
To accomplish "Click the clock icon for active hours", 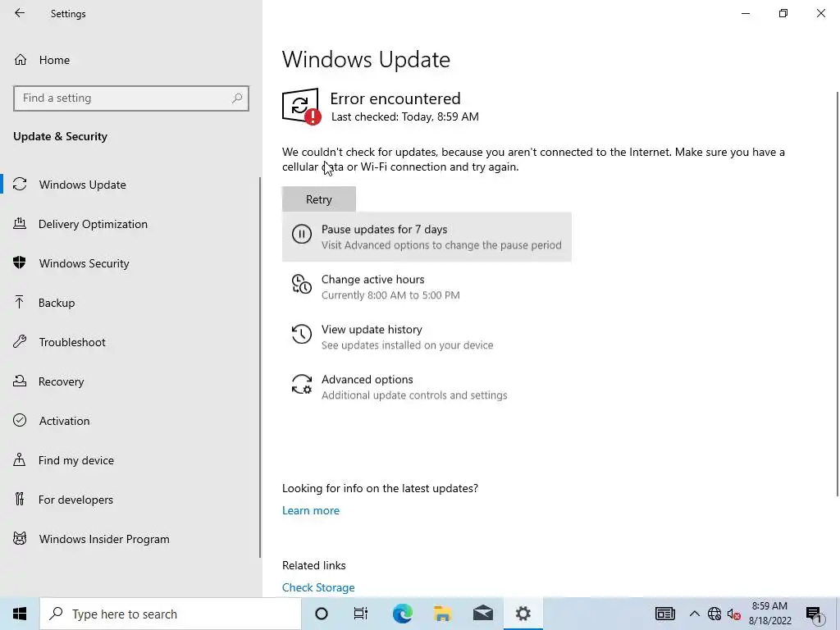I will tap(302, 284).
